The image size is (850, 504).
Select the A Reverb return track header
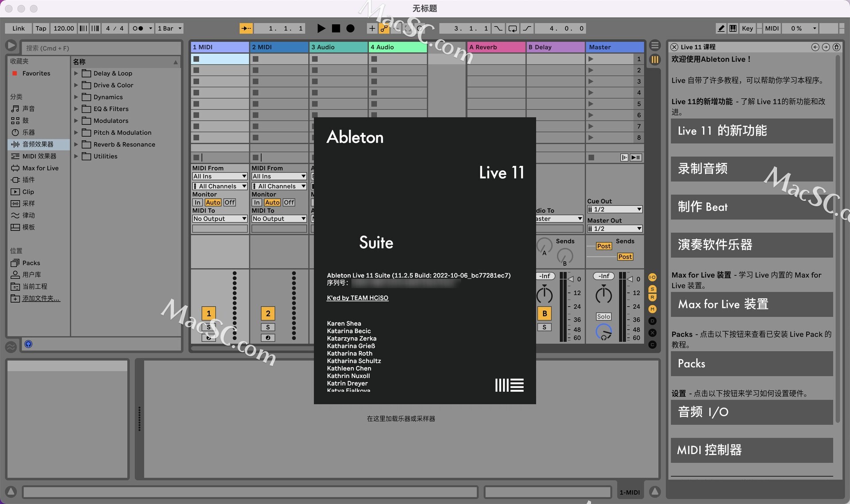coord(496,47)
